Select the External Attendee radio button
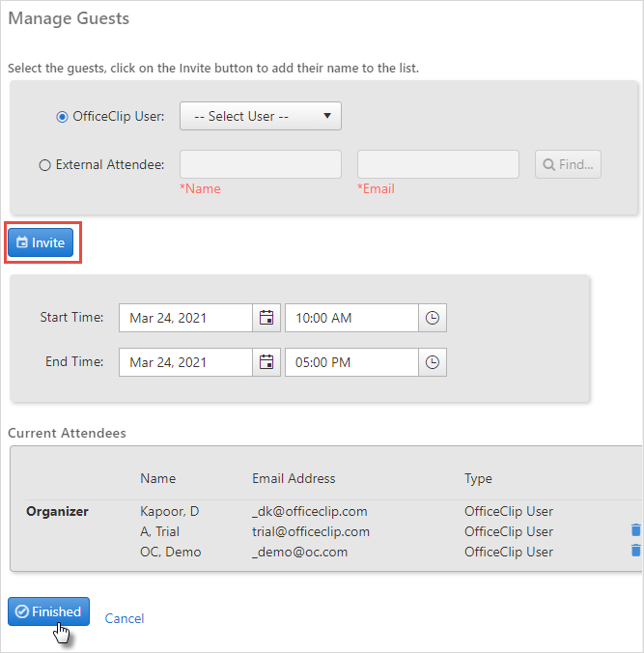The width and height of the screenshot is (644, 653). (x=45, y=165)
